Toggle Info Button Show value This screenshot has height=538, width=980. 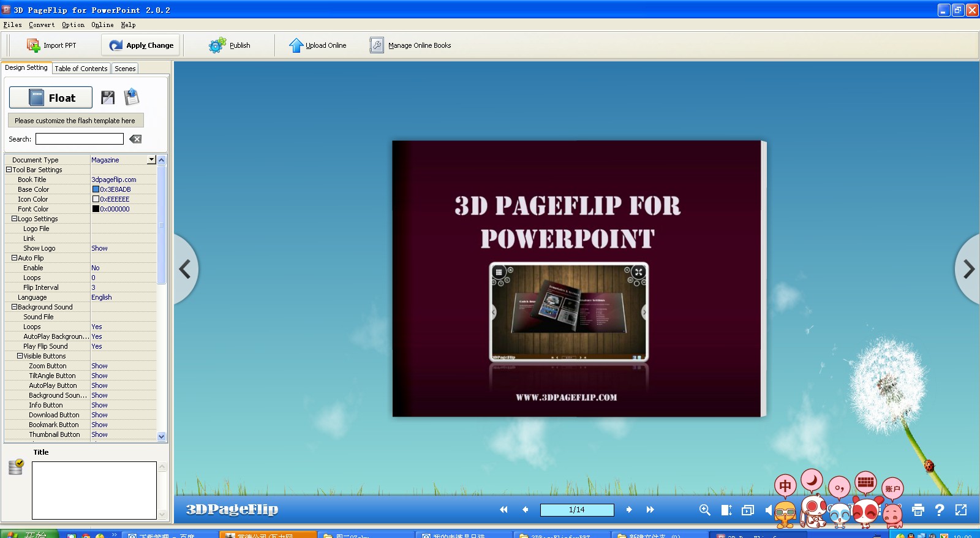point(99,405)
